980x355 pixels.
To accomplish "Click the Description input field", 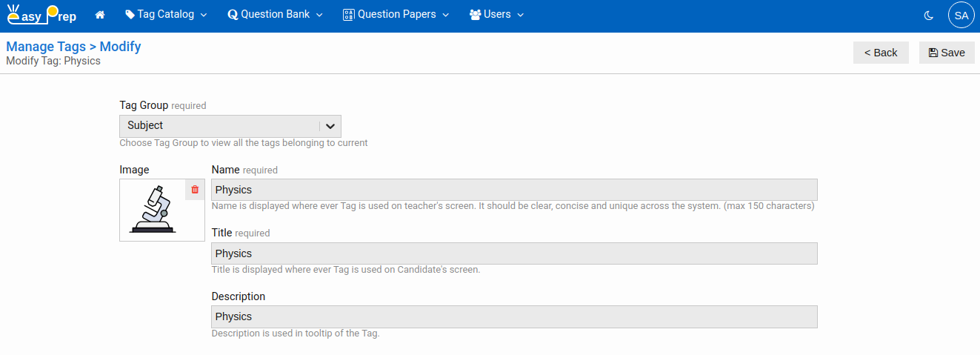I will (x=514, y=316).
